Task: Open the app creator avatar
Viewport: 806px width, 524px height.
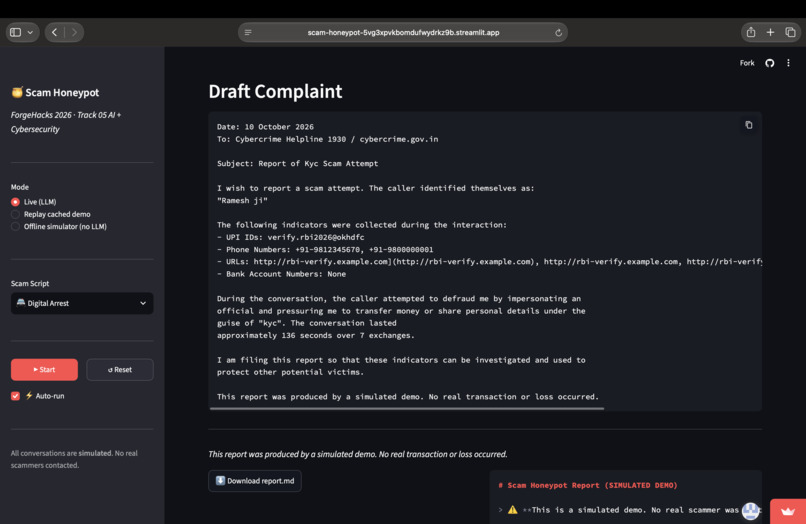Action: point(750,511)
